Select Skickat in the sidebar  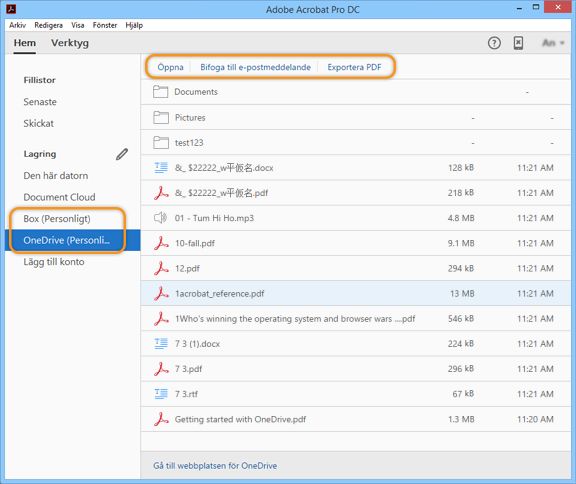pos(39,123)
